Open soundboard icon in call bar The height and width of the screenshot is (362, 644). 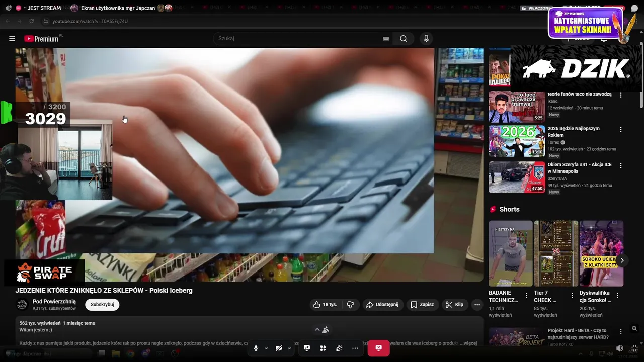[339, 348]
